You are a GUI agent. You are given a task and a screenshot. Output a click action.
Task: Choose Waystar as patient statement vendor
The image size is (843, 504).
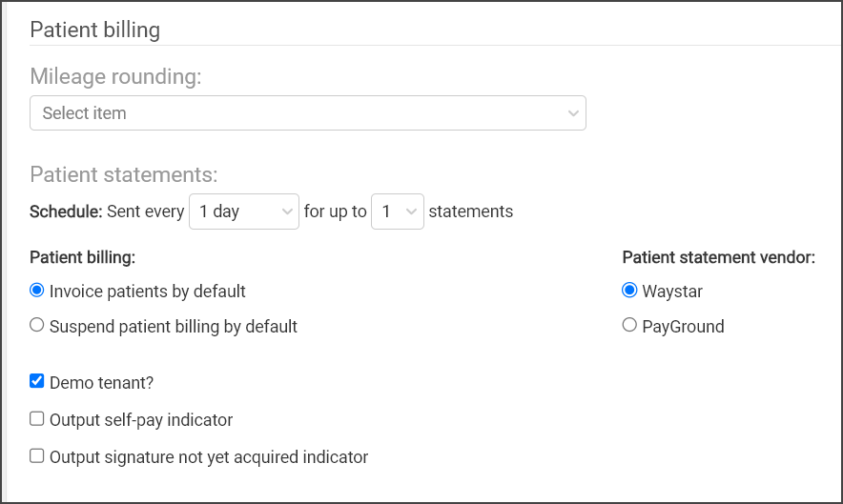[629, 291]
